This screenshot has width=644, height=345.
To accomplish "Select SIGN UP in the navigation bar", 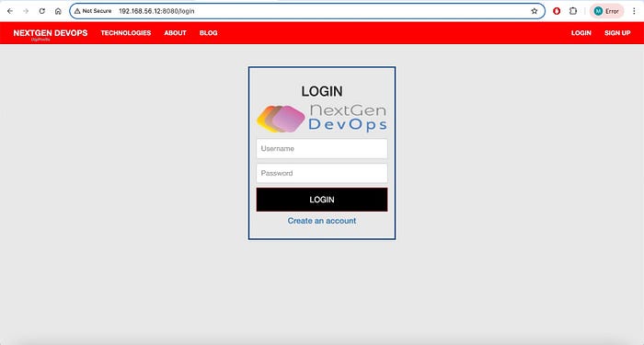I will coord(617,33).
